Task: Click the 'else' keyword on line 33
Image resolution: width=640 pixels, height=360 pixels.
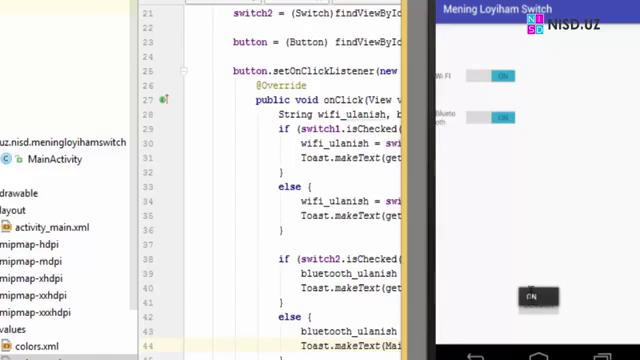Action: tap(289, 187)
